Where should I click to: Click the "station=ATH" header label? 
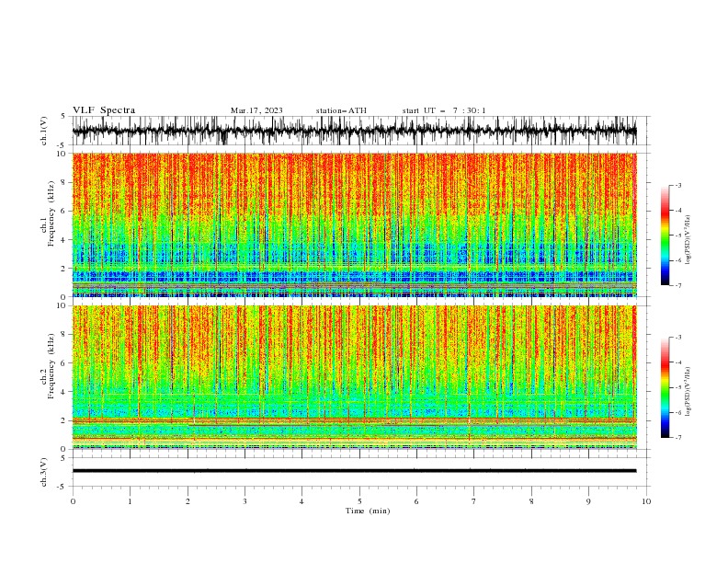click(x=341, y=110)
